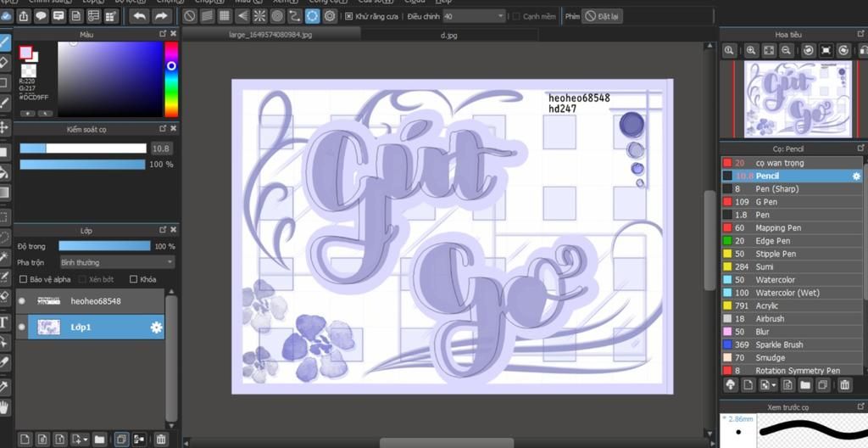Select the Bucket fill tool
The image size is (868, 448).
pos(3,172)
